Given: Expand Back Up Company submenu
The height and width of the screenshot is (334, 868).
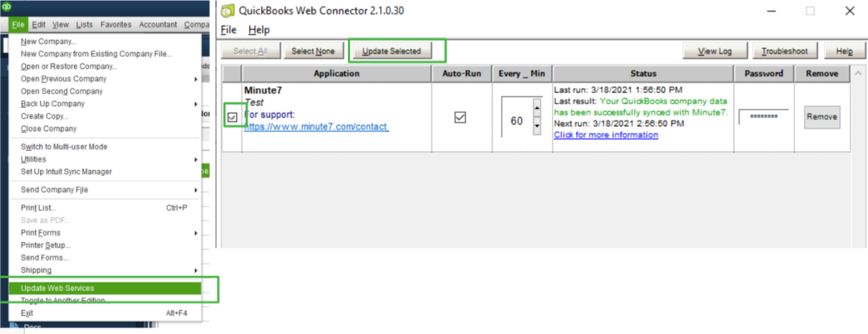Looking at the screenshot, I should pos(106,104).
